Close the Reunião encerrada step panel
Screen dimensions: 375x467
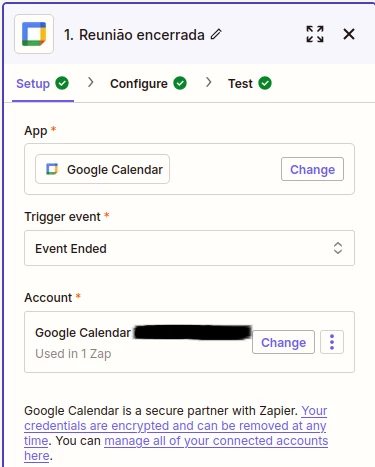click(x=349, y=34)
